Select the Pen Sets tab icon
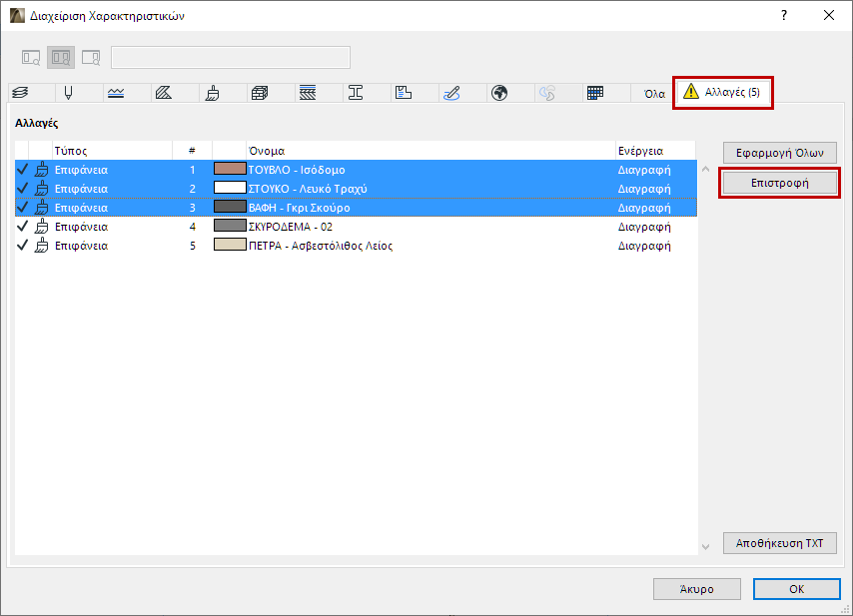This screenshot has height=616, width=853. click(x=68, y=93)
